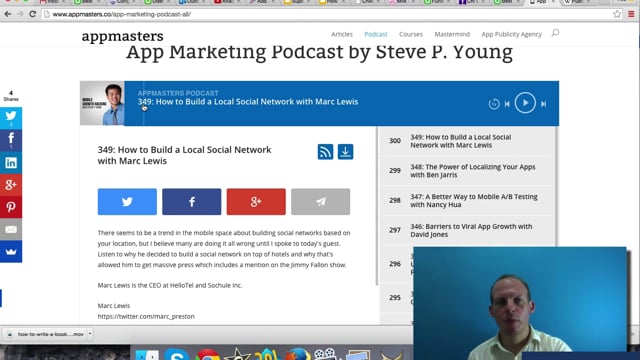Open download options arrow for .mov file

point(90,334)
